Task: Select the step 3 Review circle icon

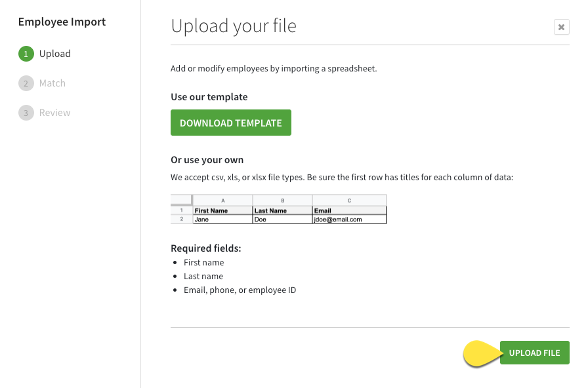Action: (26, 113)
